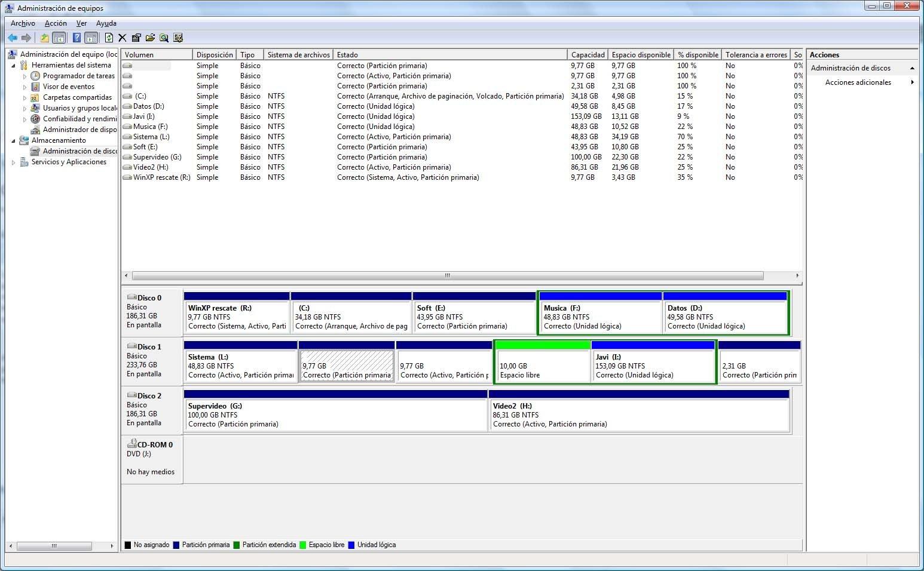This screenshot has height=571, width=924.
Task: Collapse the Herramientas del sistema node
Action: [14, 65]
